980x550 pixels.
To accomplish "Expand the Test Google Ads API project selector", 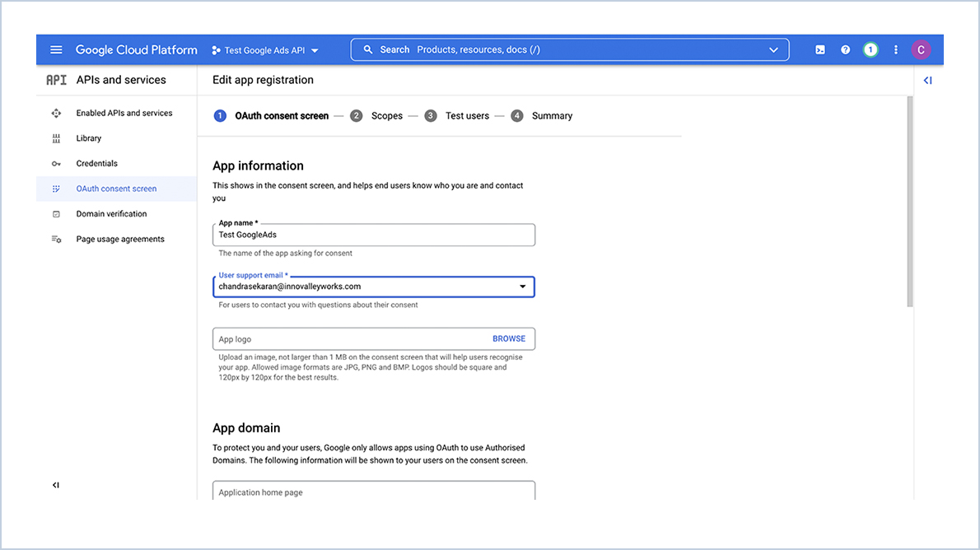I will point(315,49).
